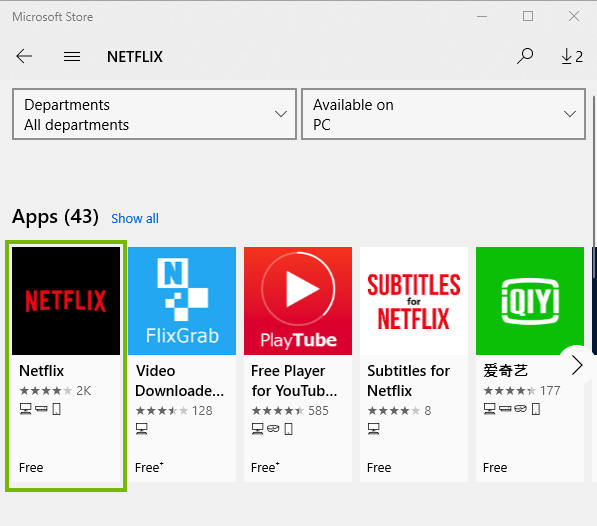The width and height of the screenshot is (597, 526).
Task: Click the Netflix app title text
Action: click(42, 371)
